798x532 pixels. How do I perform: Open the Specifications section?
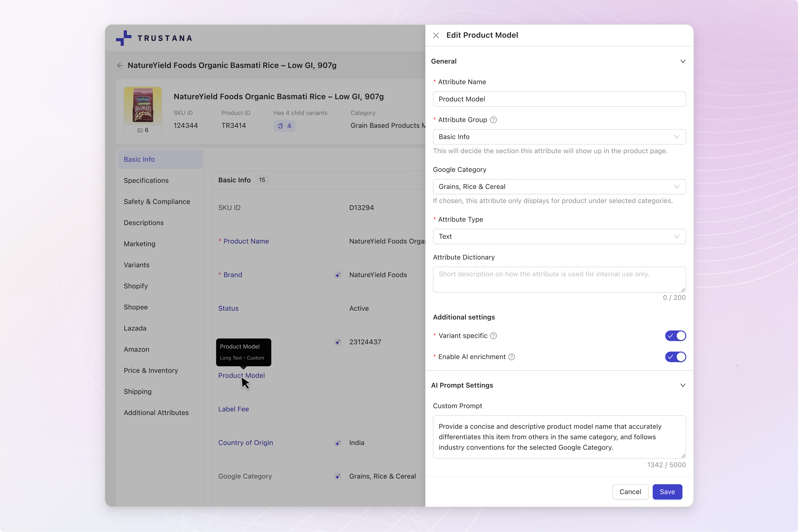pos(146,180)
